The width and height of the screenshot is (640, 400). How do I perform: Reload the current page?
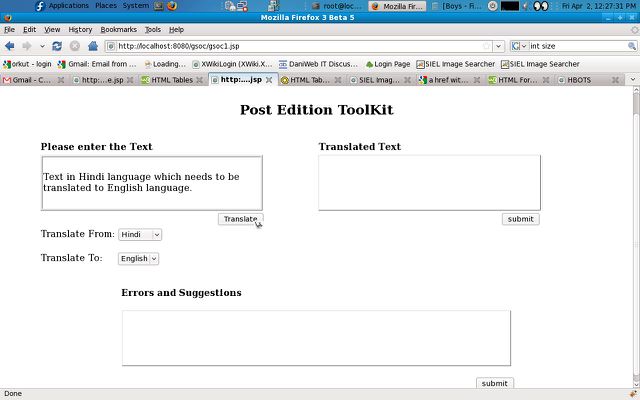click(x=57, y=46)
